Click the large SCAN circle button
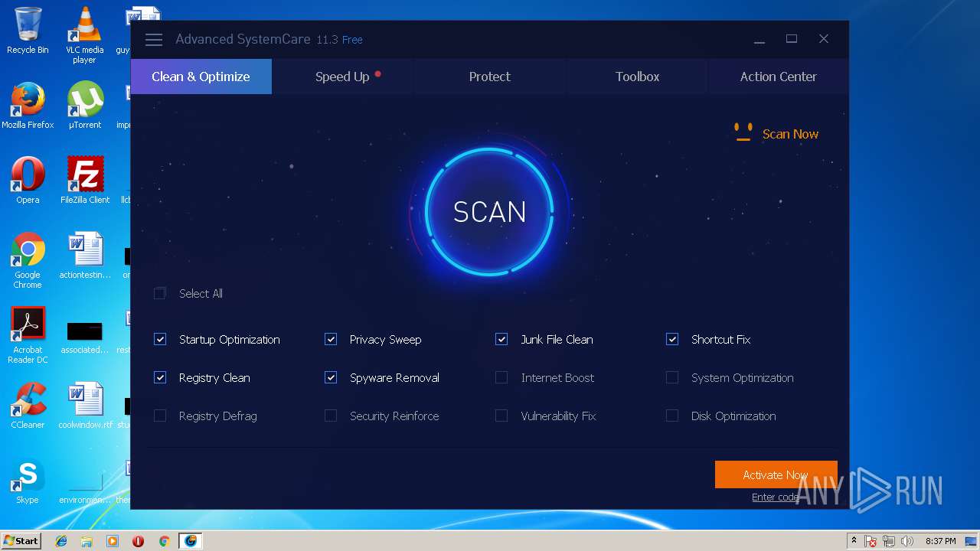The image size is (980, 551). click(x=490, y=212)
